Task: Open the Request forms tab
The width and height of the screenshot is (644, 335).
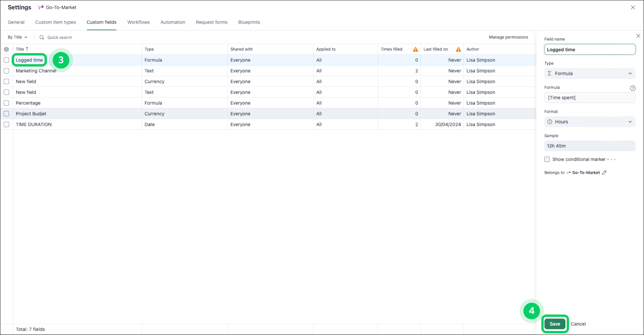Action: click(212, 22)
